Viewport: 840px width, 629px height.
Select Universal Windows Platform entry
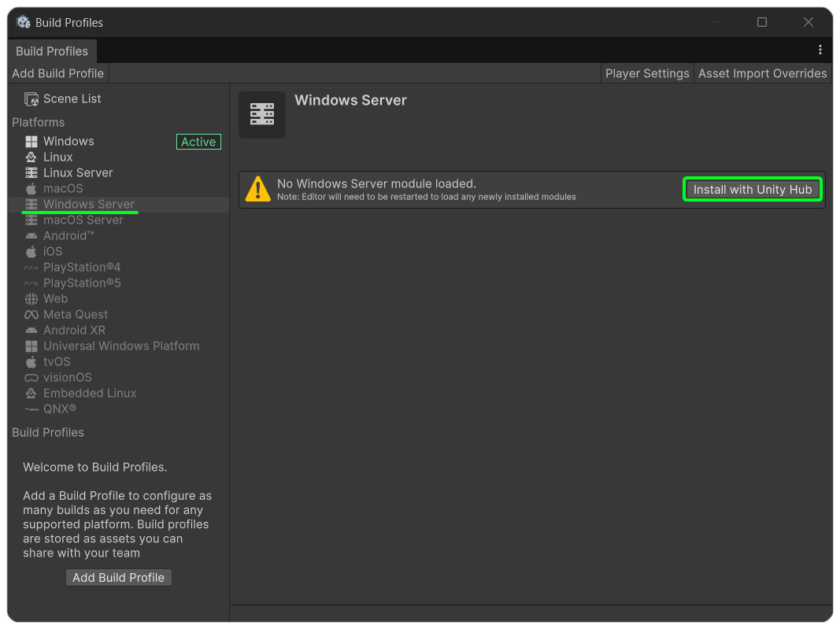(x=121, y=346)
